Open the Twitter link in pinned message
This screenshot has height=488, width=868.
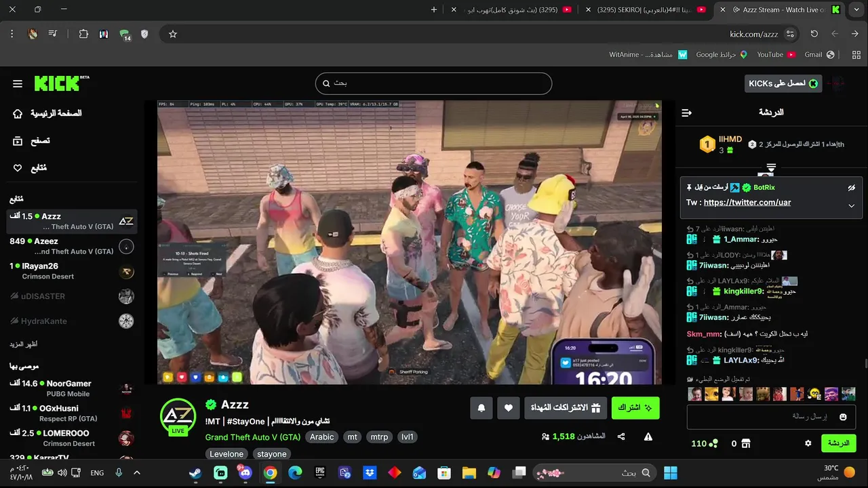[747, 203]
